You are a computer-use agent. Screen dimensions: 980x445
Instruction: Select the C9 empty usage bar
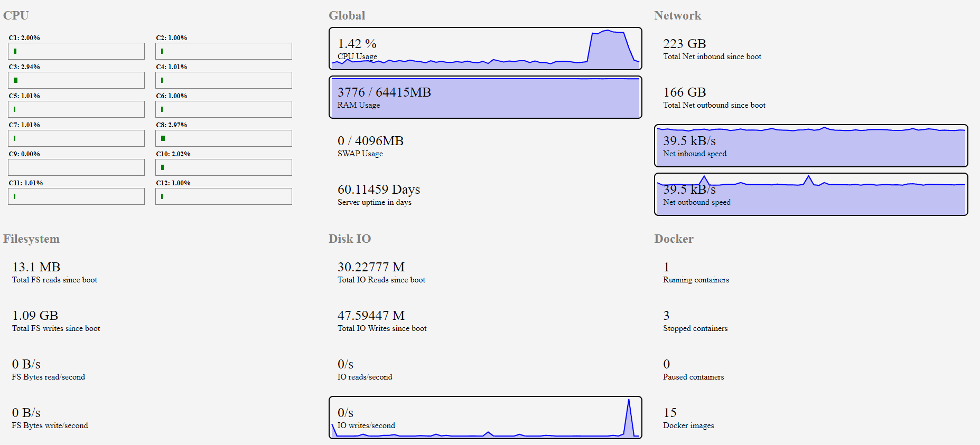(x=76, y=167)
